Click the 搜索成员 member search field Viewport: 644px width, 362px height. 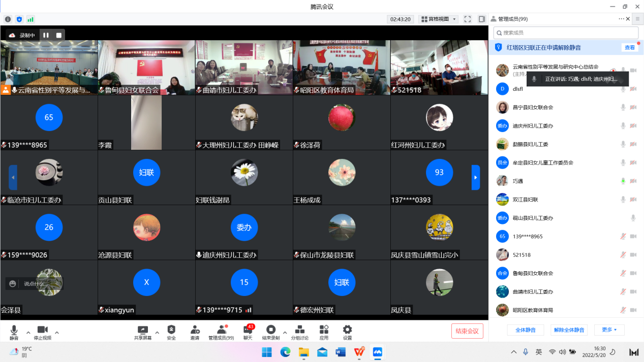click(x=564, y=32)
